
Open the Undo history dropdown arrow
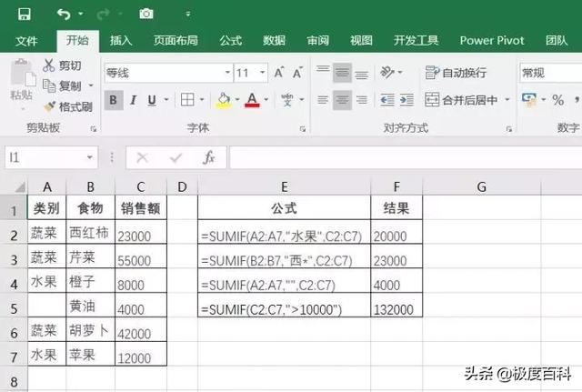click(x=81, y=15)
